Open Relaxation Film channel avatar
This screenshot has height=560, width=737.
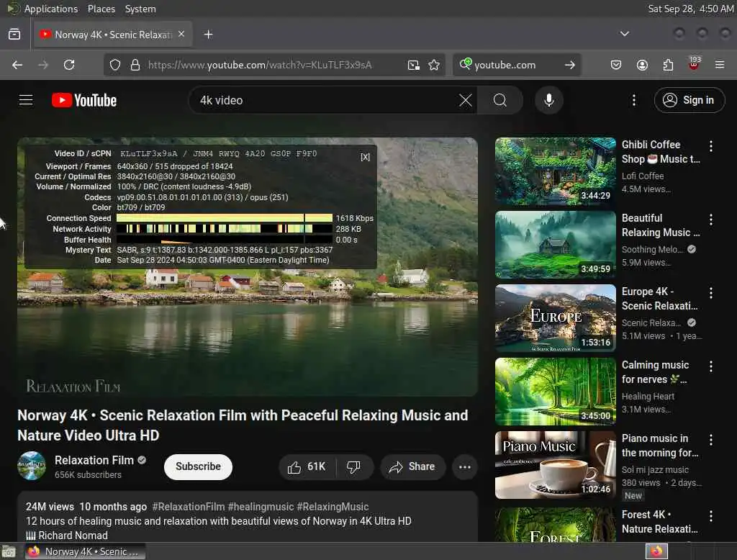coord(32,466)
